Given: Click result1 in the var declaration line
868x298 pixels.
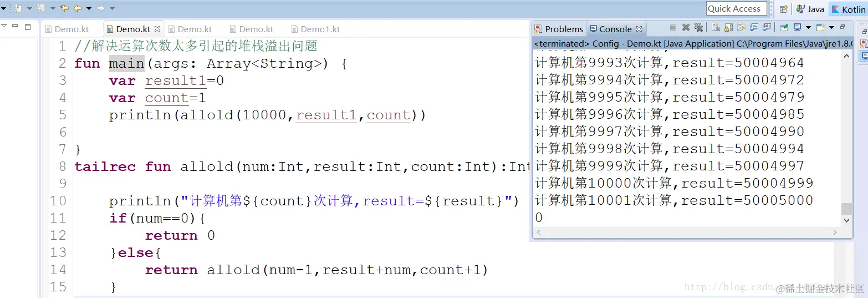Looking at the screenshot, I should pos(176,81).
